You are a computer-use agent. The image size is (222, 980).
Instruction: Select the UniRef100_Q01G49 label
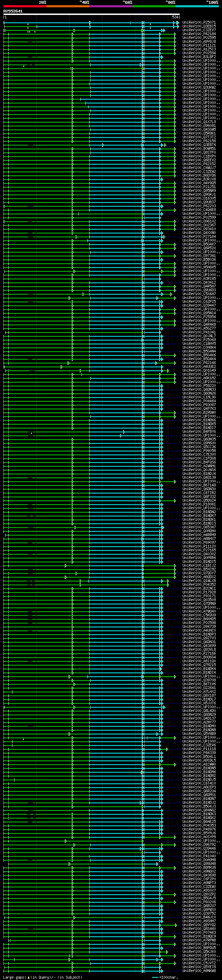pyautogui.click(x=199, y=370)
